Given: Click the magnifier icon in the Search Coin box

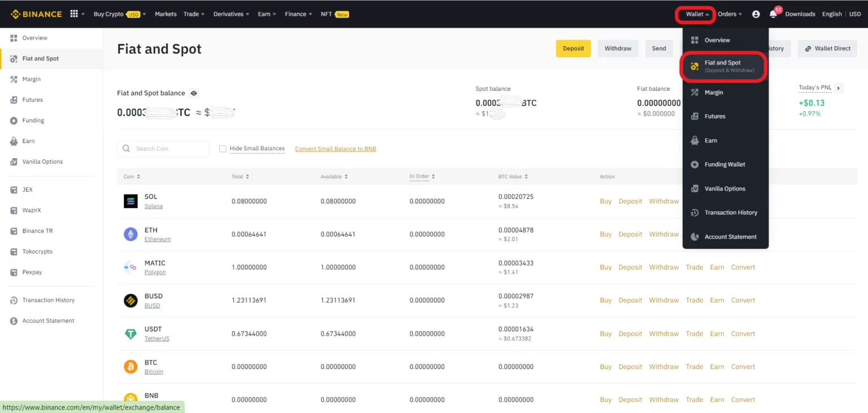Looking at the screenshot, I should [127, 149].
